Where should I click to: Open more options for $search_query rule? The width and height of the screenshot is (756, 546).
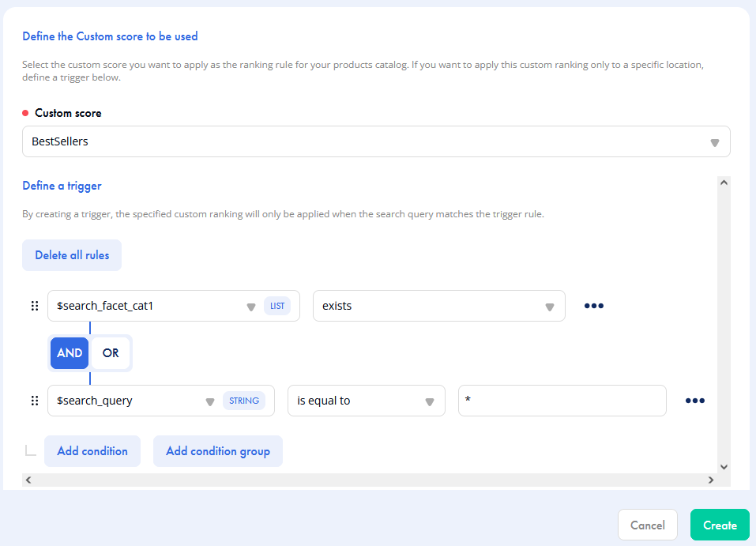point(694,401)
